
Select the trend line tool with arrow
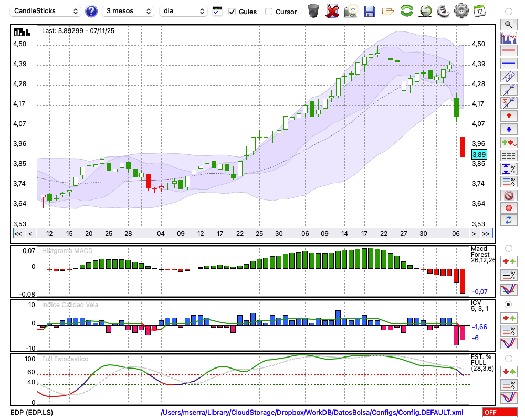[x=509, y=90]
